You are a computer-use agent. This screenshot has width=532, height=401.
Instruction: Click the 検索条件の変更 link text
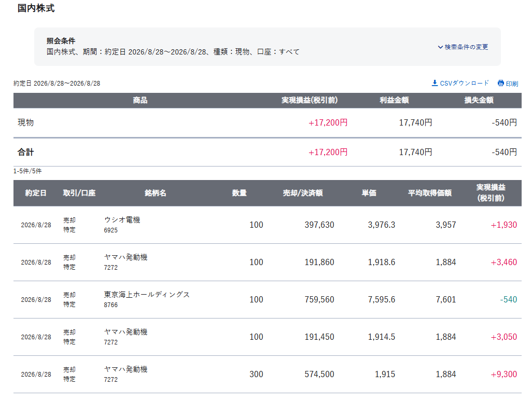coord(466,47)
